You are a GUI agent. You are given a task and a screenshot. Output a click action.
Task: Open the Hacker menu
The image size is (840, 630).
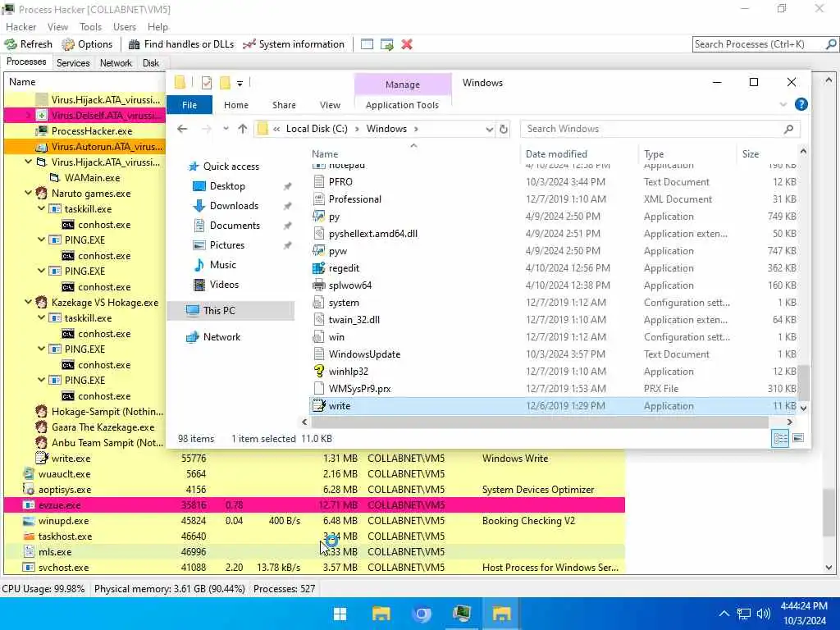coord(21,27)
